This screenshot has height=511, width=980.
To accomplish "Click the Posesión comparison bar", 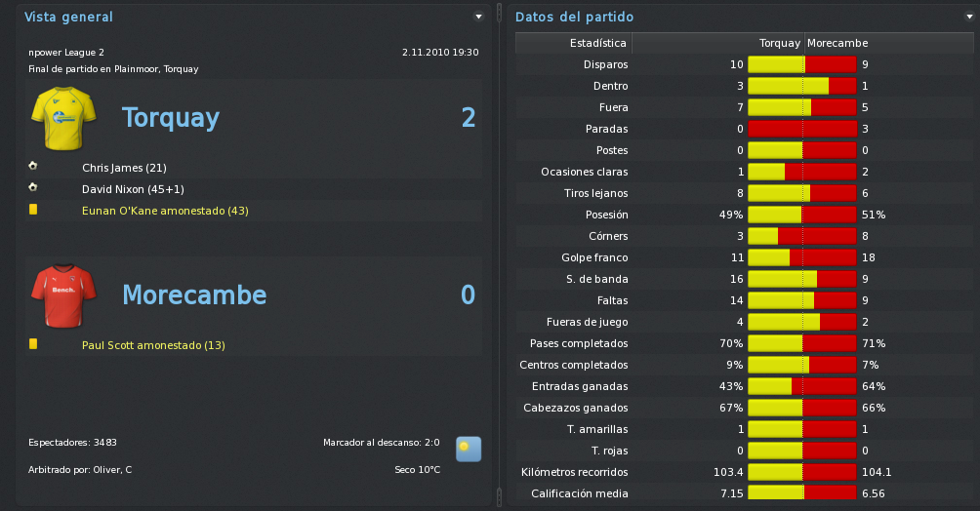I will tap(802, 215).
